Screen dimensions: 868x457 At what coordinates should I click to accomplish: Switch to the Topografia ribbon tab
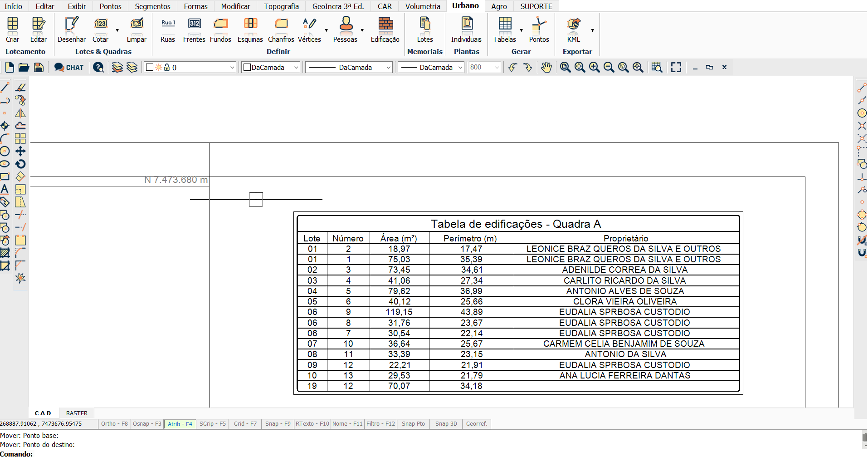pyautogui.click(x=281, y=6)
